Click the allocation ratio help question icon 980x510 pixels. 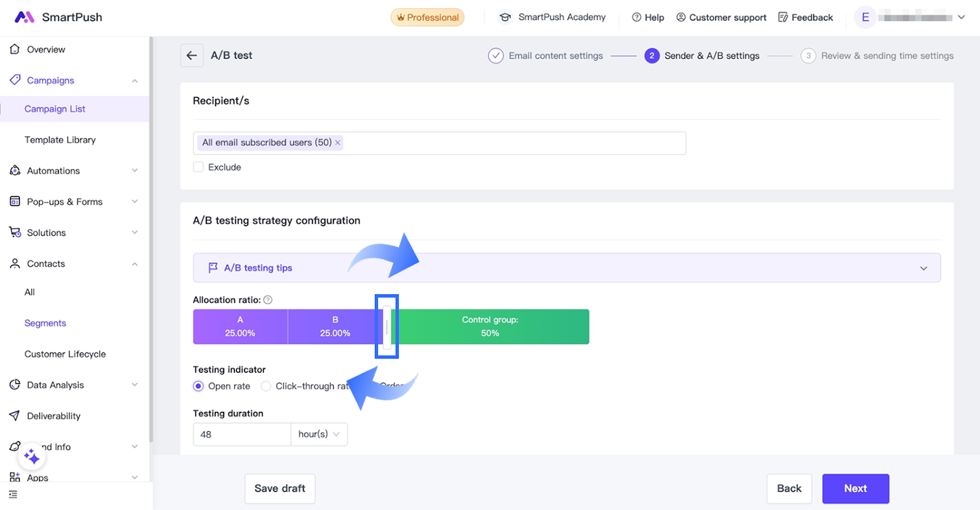point(268,300)
